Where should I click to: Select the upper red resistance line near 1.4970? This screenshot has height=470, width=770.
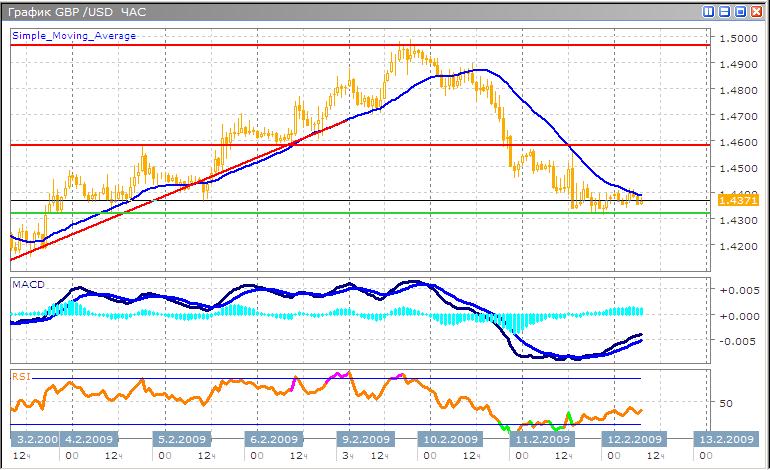360,45
